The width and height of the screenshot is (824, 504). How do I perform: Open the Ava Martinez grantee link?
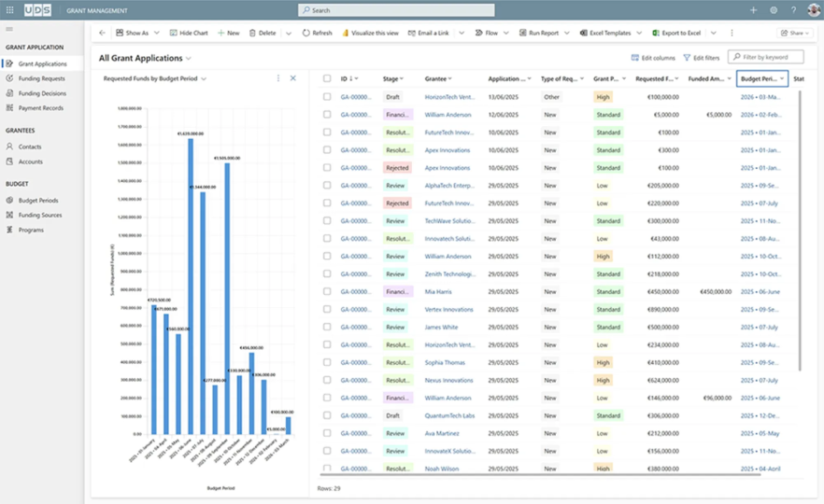[x=441, y=433]
